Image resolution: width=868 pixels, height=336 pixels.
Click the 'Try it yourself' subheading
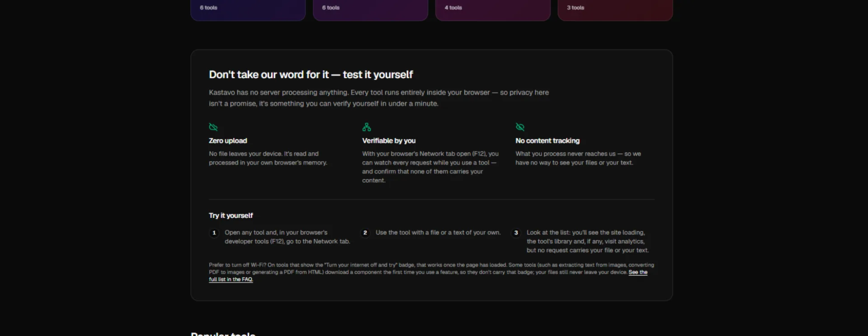(x=231, y=215)
